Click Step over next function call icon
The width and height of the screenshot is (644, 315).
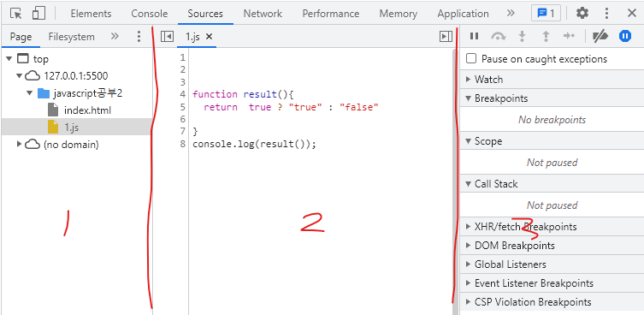pyautogui.click(x=499, y=36)
